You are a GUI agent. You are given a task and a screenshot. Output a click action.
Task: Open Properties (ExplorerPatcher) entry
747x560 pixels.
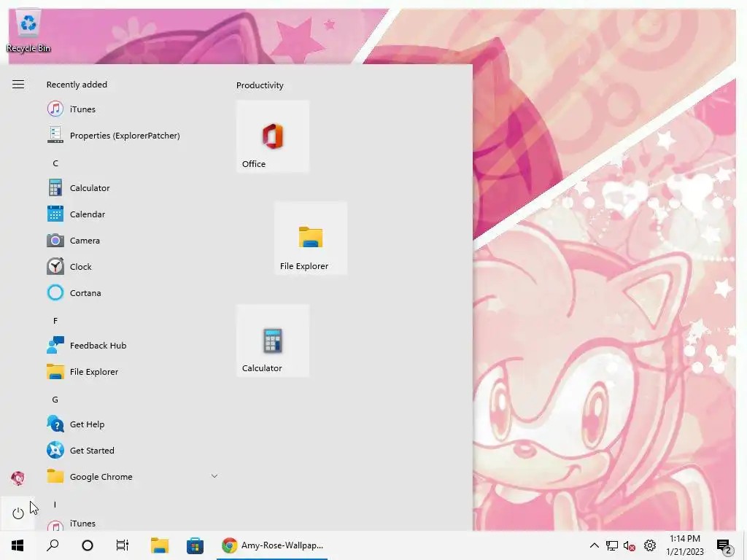pos(131,135)
